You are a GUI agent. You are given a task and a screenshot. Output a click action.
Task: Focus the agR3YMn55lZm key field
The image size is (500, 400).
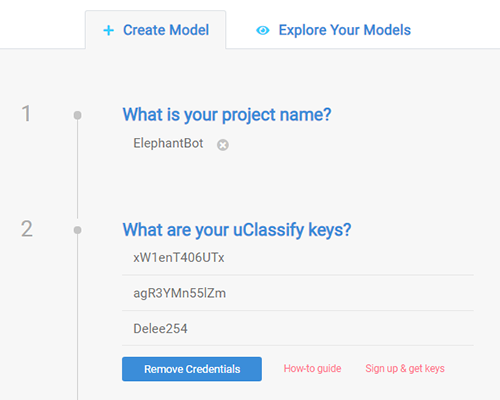tap(298, 293)
